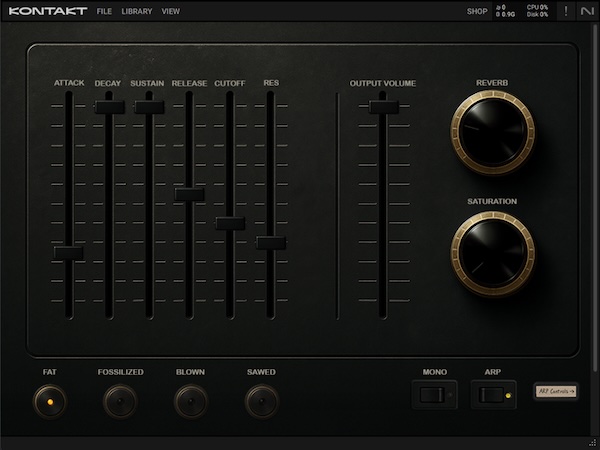Click the DECAY slider handle
600x450 pixels.
click(x=109, y=107)
